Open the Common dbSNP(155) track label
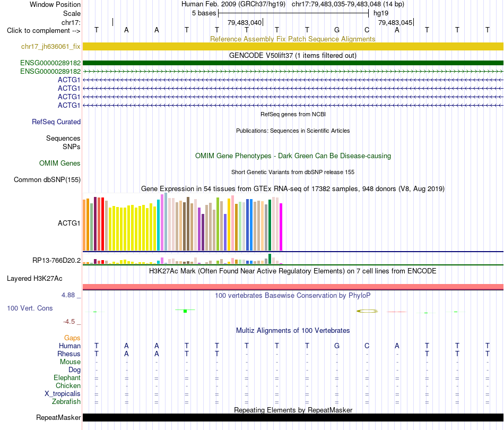Image resolution: width=504 pixels, height=430 pixels. pyautogui.click(x=47, y=179)
